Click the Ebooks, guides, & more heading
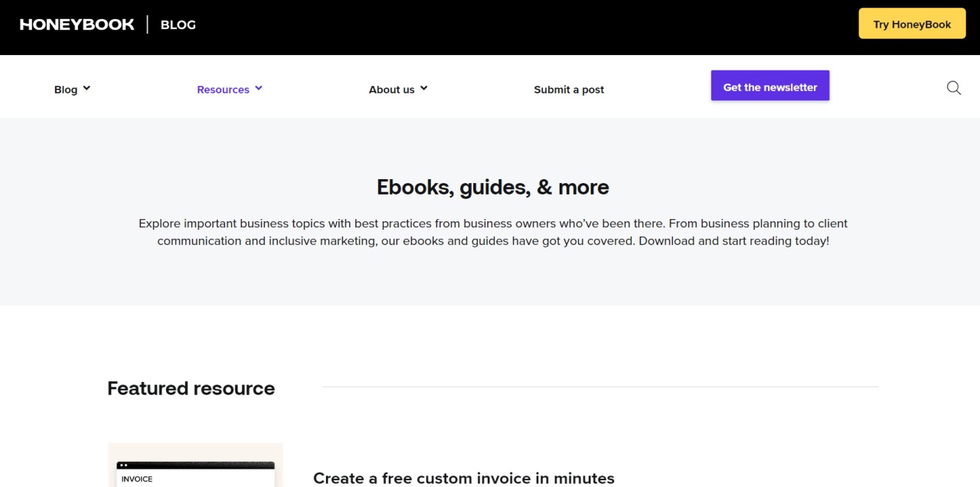The image size is (980, 487). pos(492,187)
